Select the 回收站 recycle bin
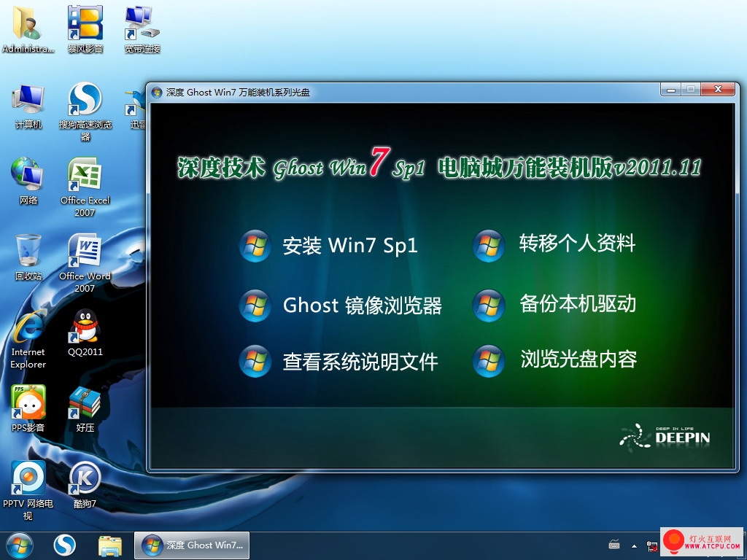 28,257
